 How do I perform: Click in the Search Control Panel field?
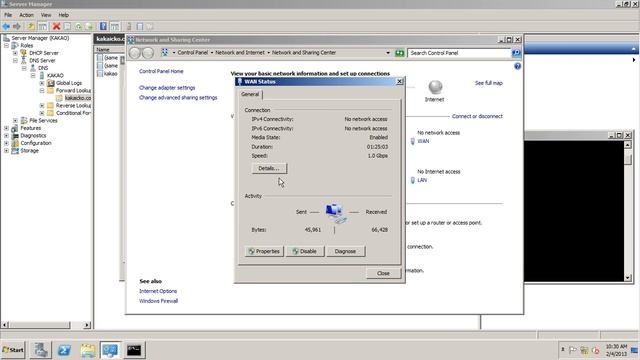click(459, 53)
